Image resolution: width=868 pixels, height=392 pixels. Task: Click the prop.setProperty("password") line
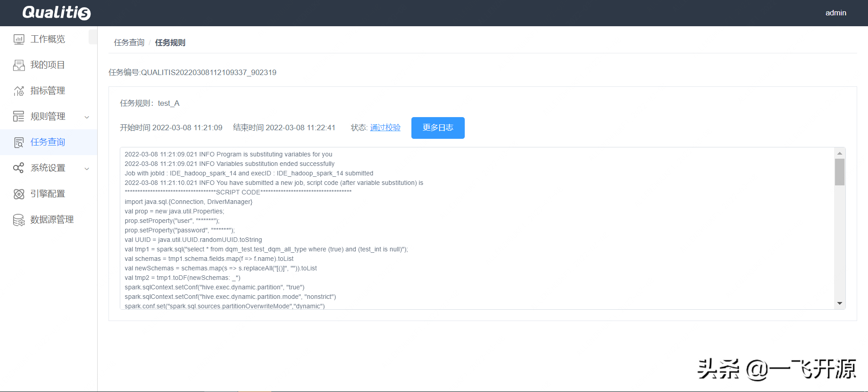point(180,230)
